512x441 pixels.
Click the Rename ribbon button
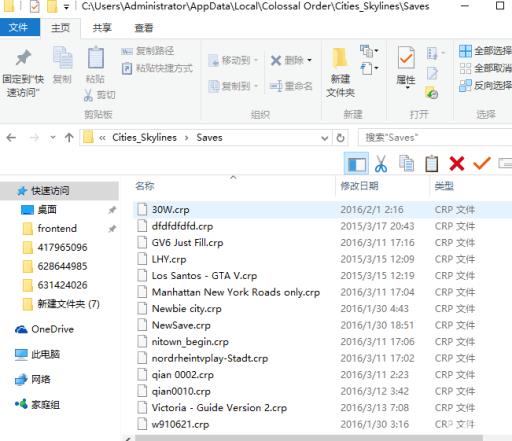[x=291, y=86]
